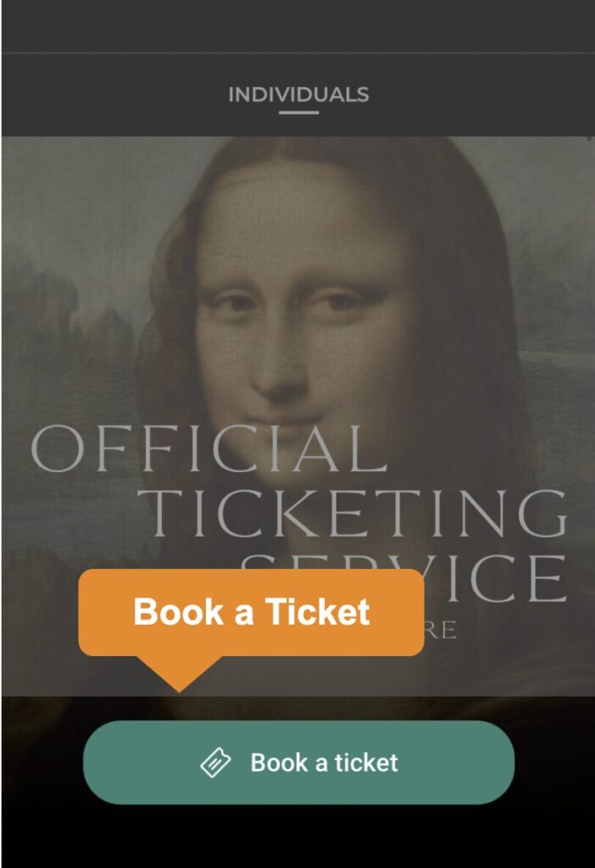Click the orange Book a Ticket callout
595x868 pixels.
pyautogui.click(x=251, y=612)
